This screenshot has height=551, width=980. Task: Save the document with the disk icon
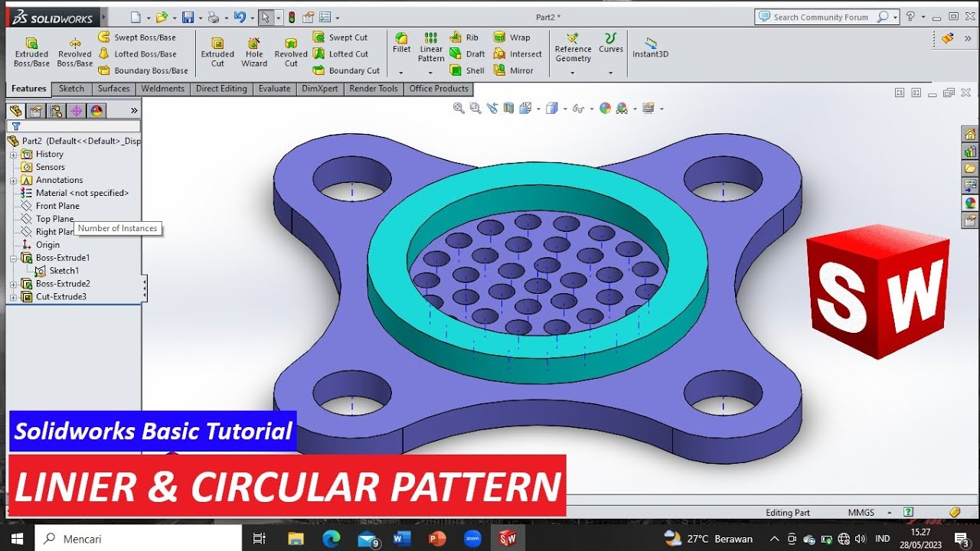click(x=188, y=17)
